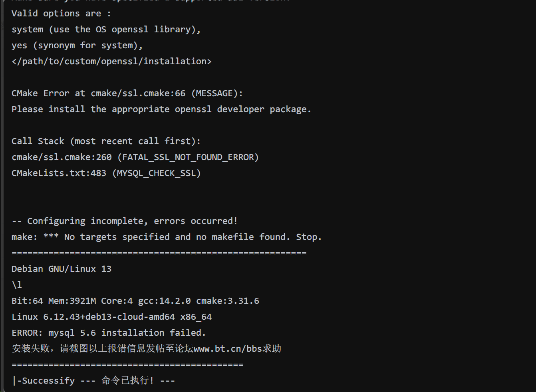Click the "Please install the appropriate openssl" message

(161, 109)
